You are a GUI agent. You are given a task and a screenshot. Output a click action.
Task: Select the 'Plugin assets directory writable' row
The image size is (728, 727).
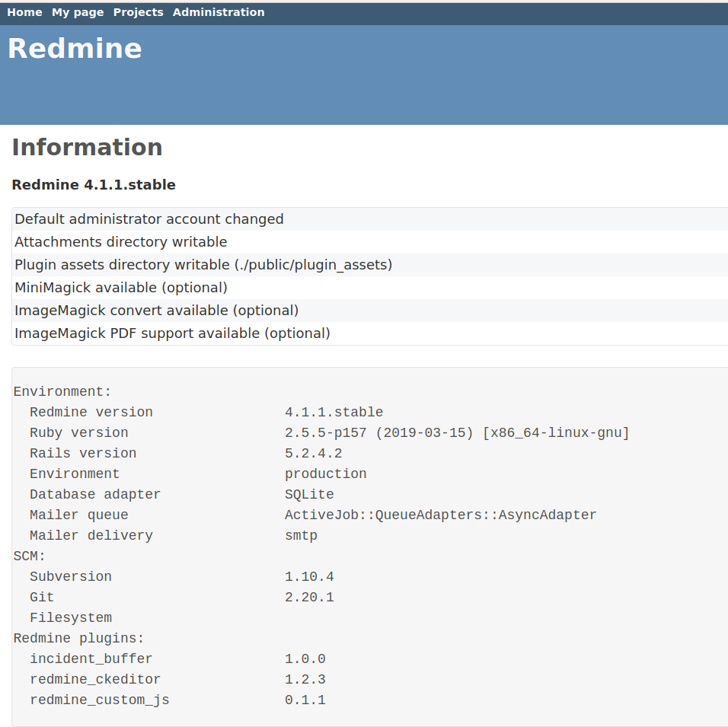coord(370,265)
